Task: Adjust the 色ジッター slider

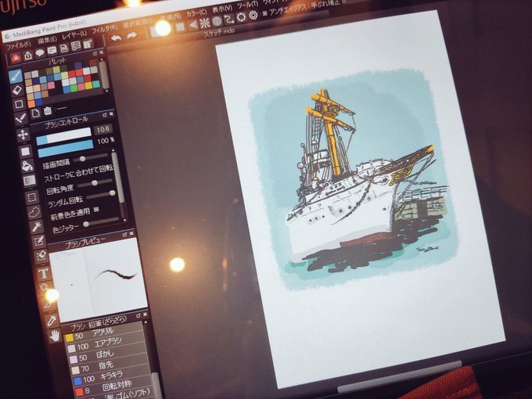Action: coord(101,222)
